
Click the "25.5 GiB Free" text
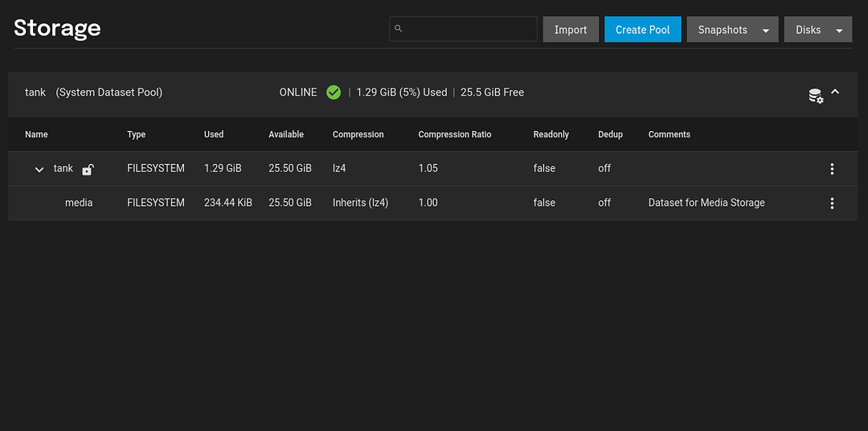pos(492,92)
